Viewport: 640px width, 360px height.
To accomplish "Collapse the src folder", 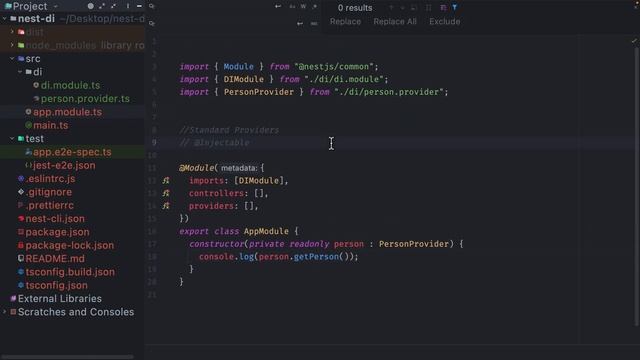I will (x=12, y=59).
